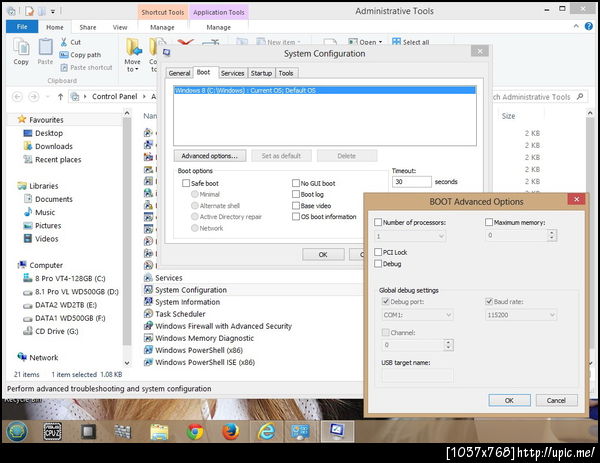This screenshot has height=463, width=600.
Task: Click the search magnifier in Administrative Tools
Action: (x=580, y=96)
